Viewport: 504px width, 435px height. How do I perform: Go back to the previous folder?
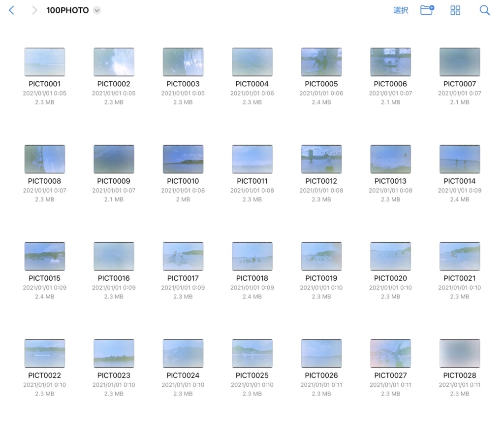[x=12, y=10]
